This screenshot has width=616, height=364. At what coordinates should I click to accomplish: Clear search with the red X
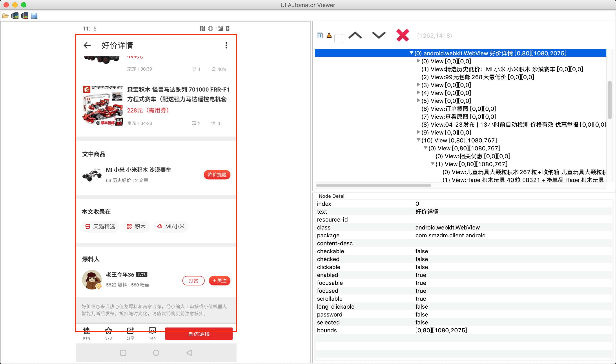[403, 35]
